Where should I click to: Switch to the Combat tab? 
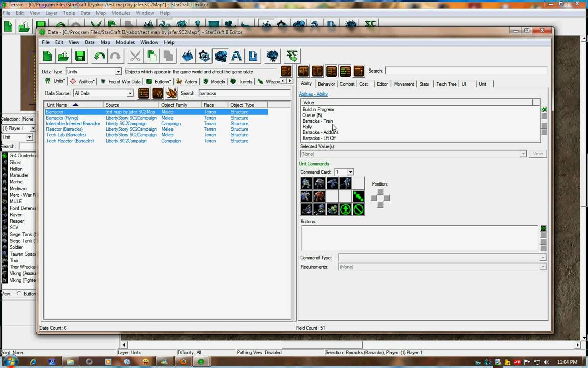347,84
